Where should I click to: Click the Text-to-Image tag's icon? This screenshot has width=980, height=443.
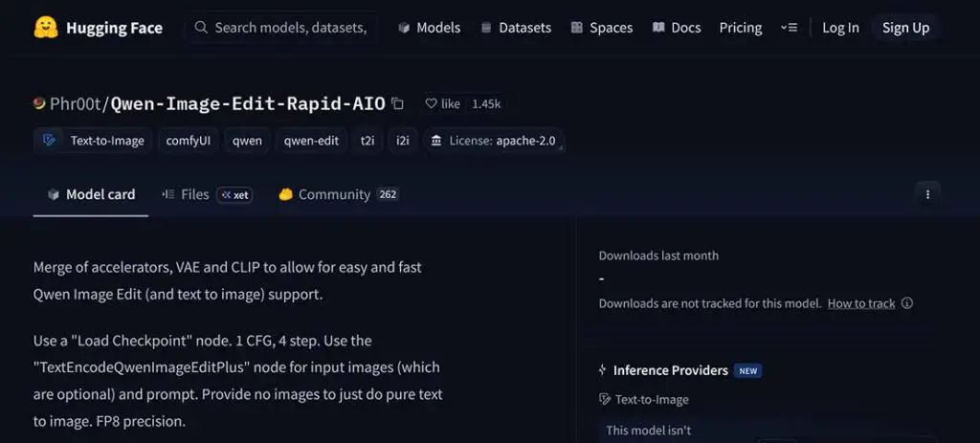49,140
